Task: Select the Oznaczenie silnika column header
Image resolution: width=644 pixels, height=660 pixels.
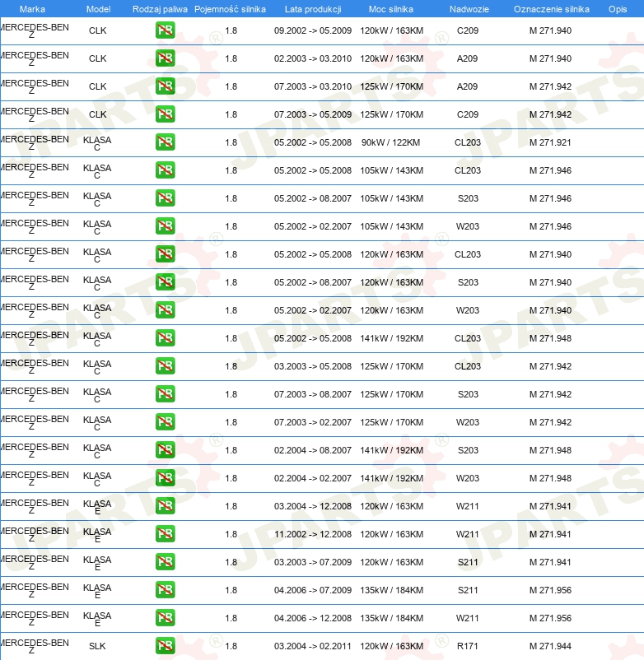Action: pyautogui.click(x=551, y=8)
